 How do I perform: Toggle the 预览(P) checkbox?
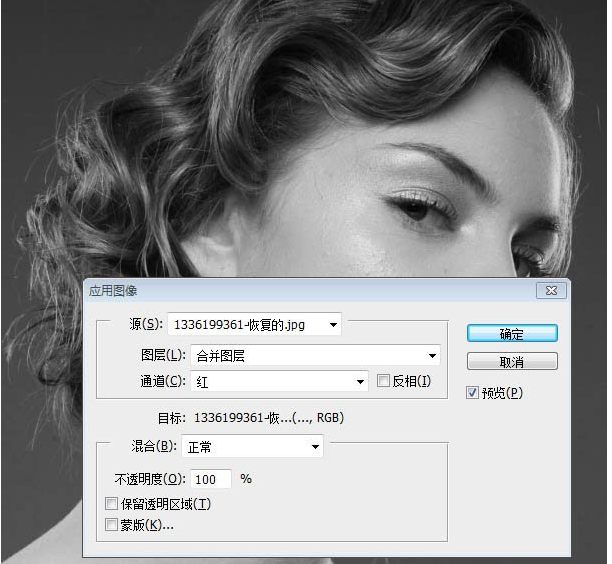(472, 393)
